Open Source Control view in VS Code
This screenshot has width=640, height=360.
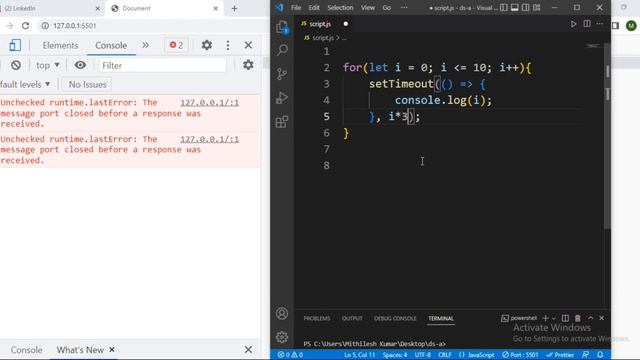pyautogui.click(x=282, y=73)
